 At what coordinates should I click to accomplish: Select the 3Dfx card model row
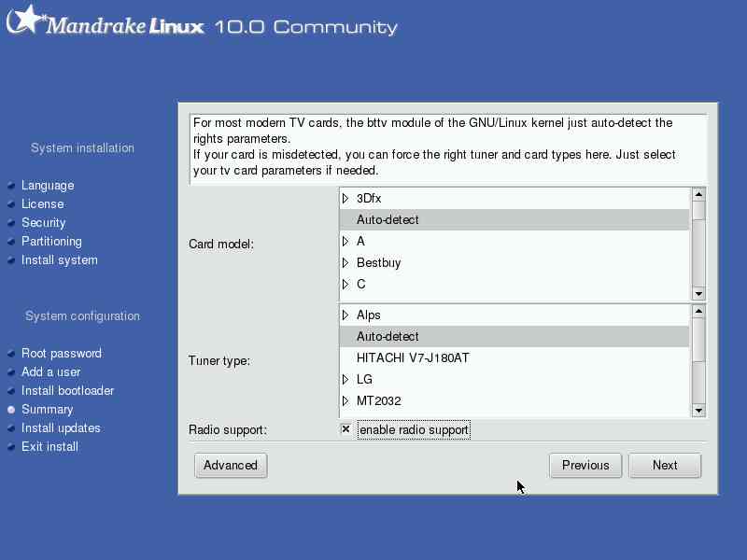[514, 199]
